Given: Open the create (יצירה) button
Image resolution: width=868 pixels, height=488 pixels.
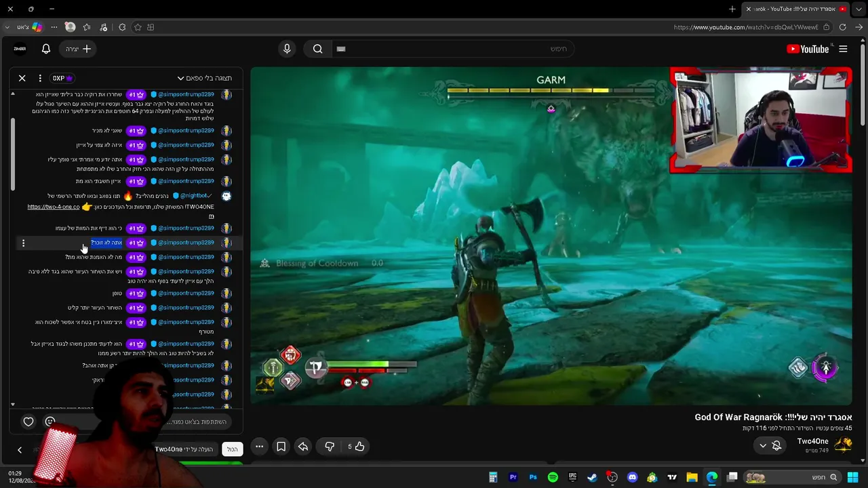Looking at the screenshot, I should click(x=78, y=49).
